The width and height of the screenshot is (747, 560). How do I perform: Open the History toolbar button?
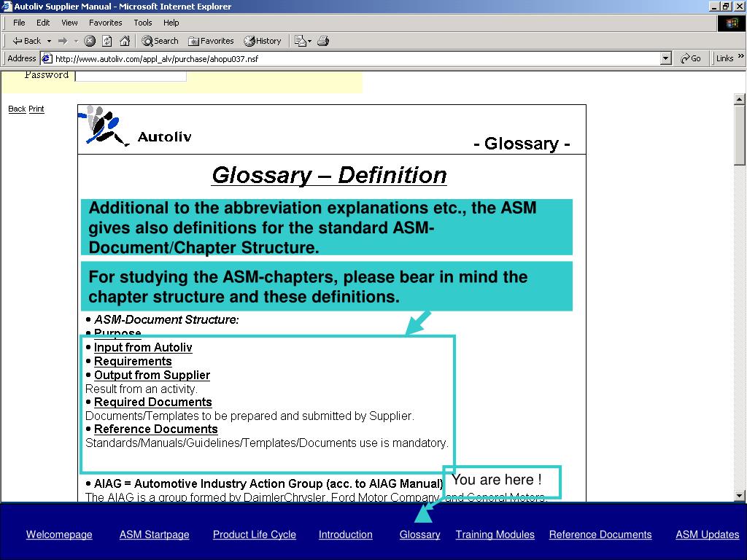pyautogui.click(x=263, y=41)
